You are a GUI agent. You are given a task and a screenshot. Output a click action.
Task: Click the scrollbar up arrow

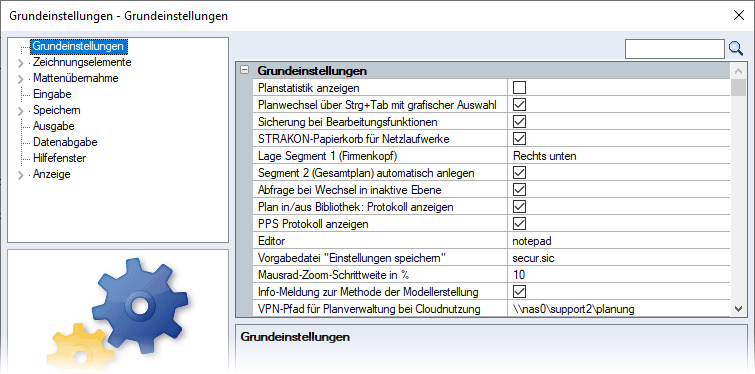[x=738, y=71]
